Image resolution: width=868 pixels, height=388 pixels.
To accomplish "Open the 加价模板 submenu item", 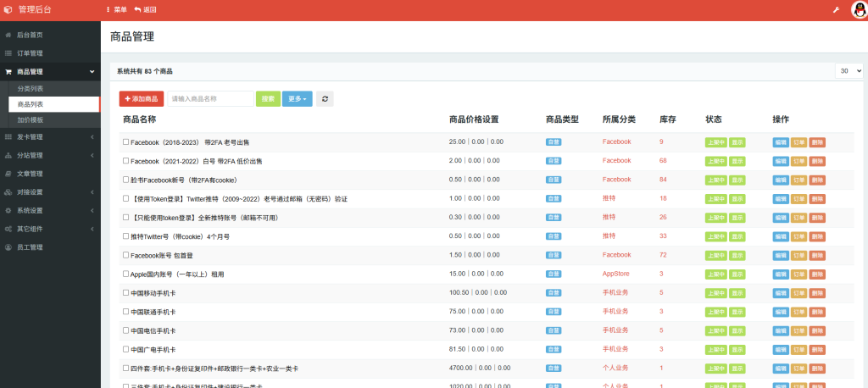I will pyautogui.click(x=31, y=119).
